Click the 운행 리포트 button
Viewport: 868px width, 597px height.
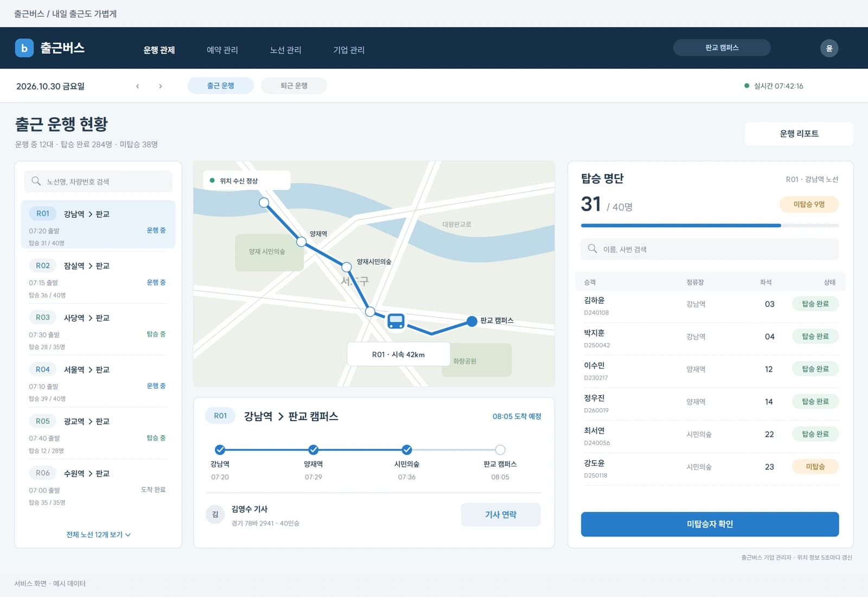(799, 134)
